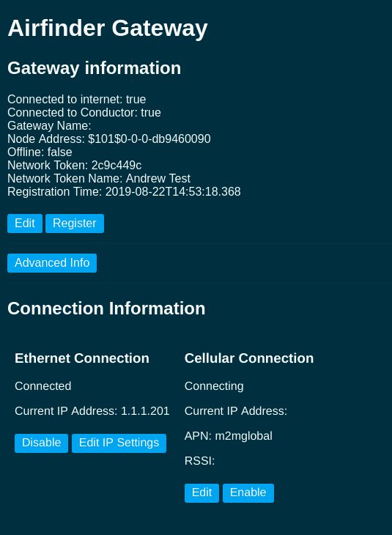Click the Cellular Connection heading
Viewport: 392px width, 535px height.
(249, 358)
